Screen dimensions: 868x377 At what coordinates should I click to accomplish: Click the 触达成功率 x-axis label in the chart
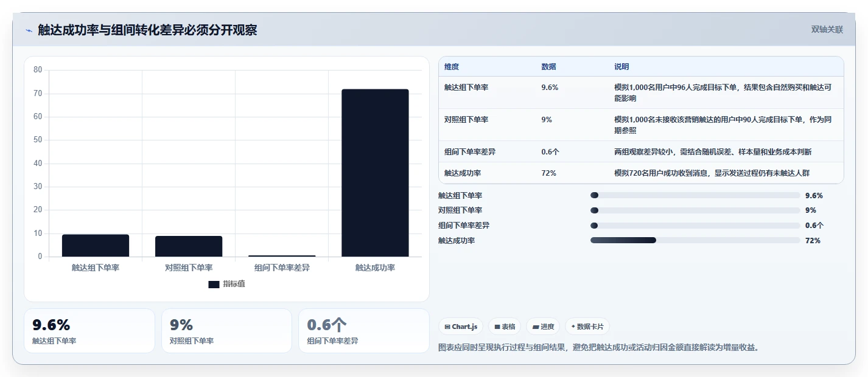click(375, 268)
